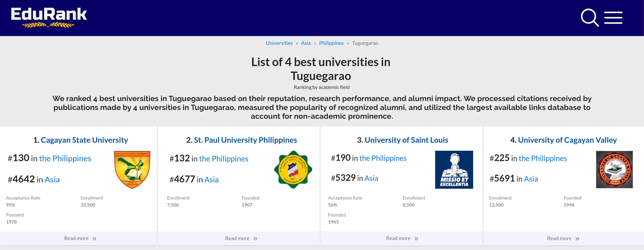Read more about University of Saint Louis
Viewport: 644px width, 250px height.
402,238
